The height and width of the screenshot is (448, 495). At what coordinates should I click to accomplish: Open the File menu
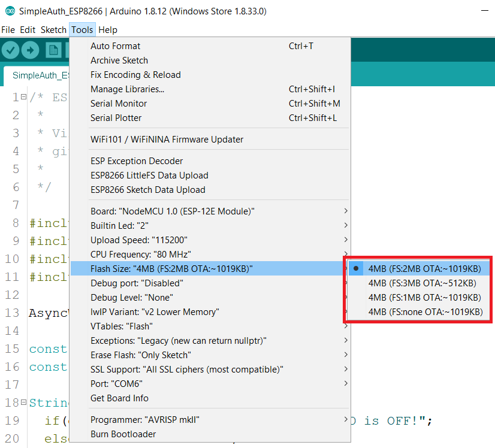[8, 30]
